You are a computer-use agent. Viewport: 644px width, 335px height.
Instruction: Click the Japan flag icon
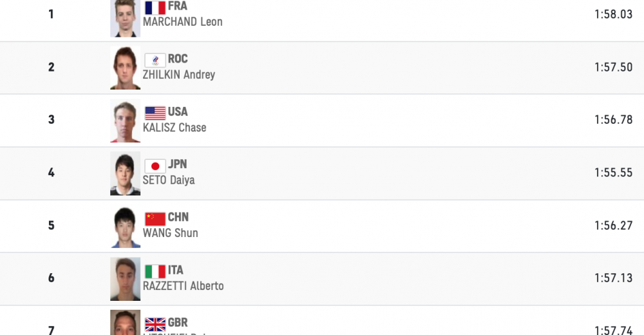coord(155,166)
